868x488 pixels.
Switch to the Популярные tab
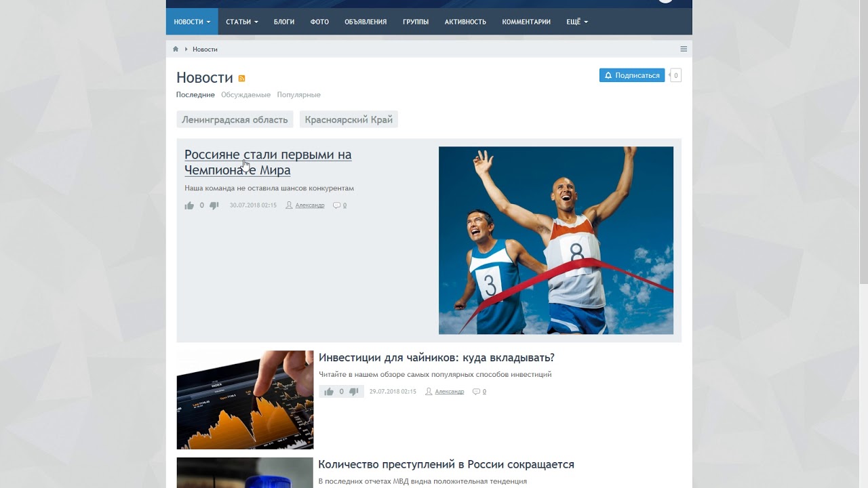coord(298,95)
